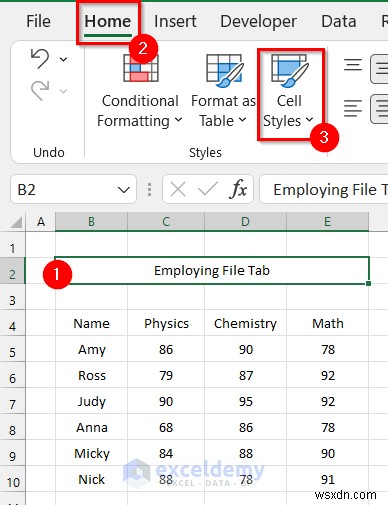388x505 pixels.
Task: Select column B header
Action: 91,221
